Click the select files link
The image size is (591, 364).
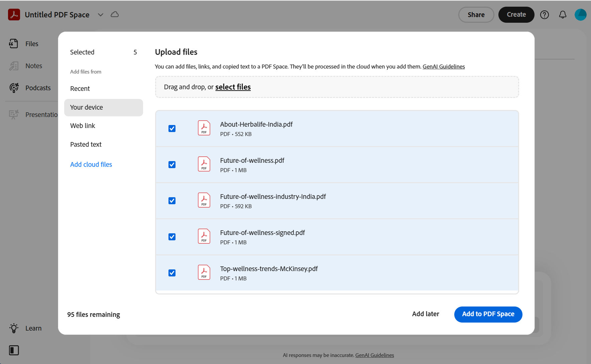pyautogui.click(x=233, y=87)
